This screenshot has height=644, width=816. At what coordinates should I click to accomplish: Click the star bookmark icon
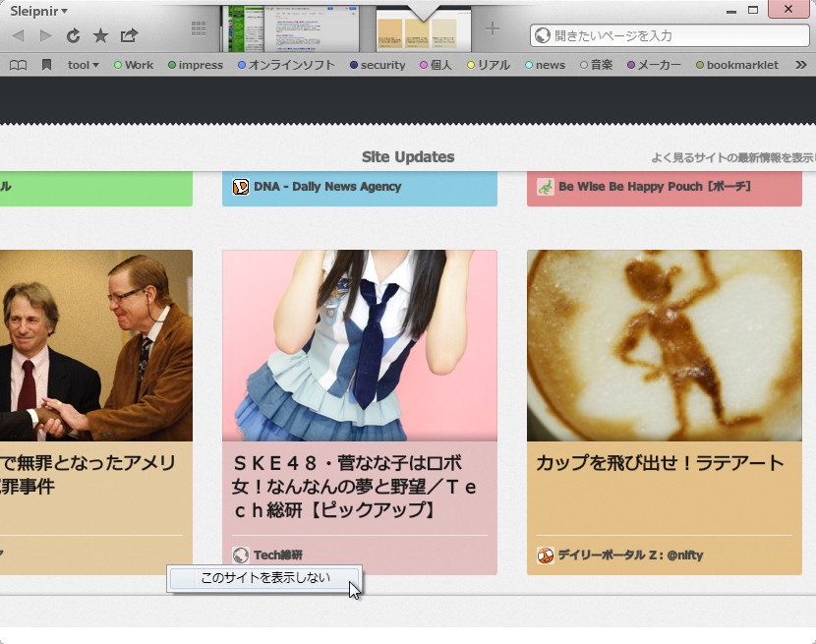coord(99,35)
